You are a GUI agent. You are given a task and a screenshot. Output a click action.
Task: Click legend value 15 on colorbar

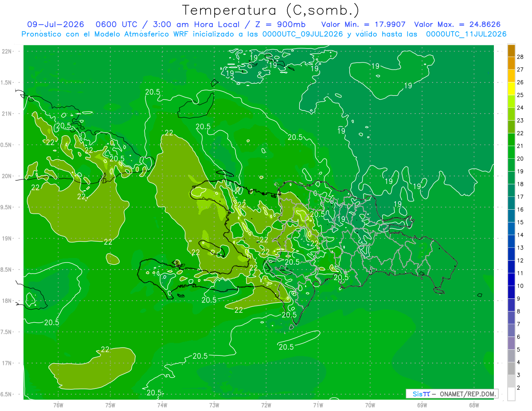pyautogui.click(x=520, y=222)
